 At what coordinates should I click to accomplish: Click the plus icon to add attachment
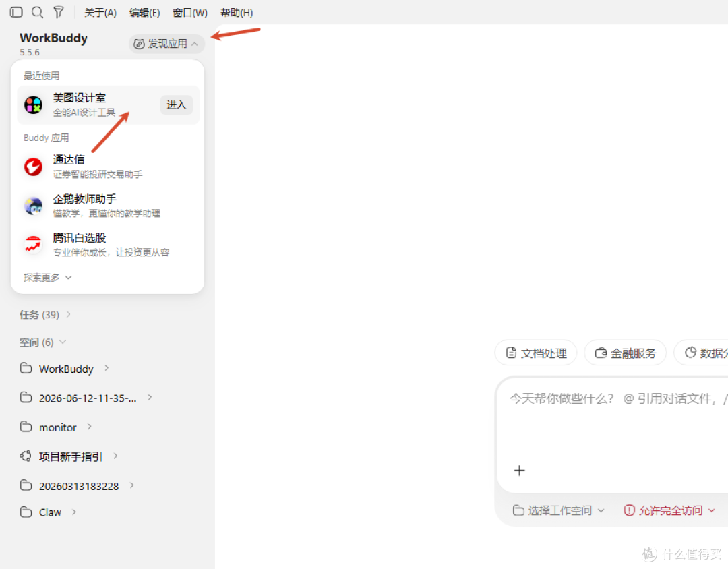coord(520,471)
